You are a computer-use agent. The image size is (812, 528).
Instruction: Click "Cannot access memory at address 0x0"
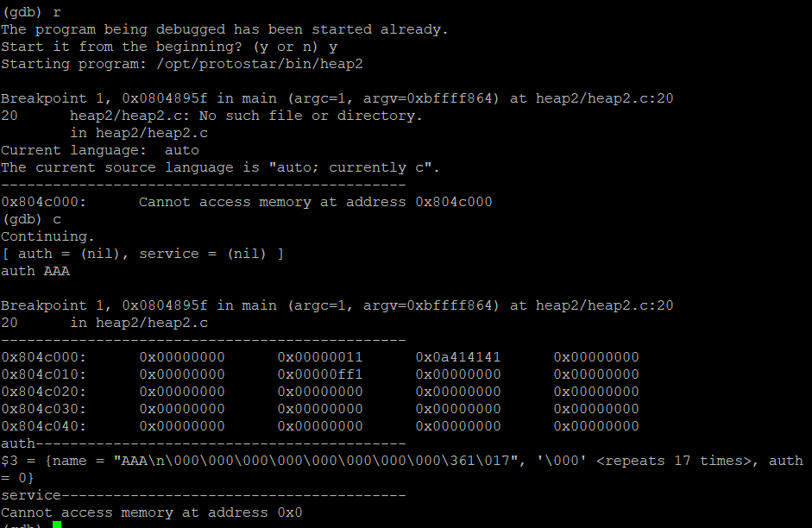(152, 512)
